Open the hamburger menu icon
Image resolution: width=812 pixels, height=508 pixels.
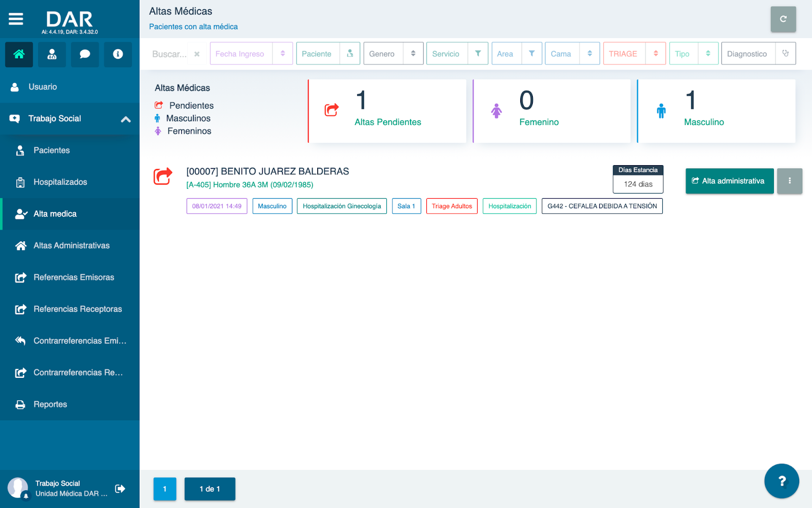coord(16,19)
